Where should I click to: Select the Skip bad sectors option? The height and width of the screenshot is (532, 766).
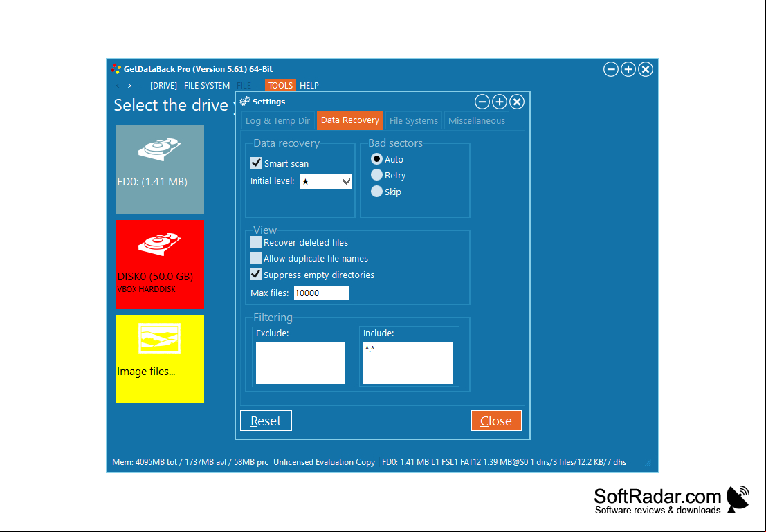coord(376,192)
